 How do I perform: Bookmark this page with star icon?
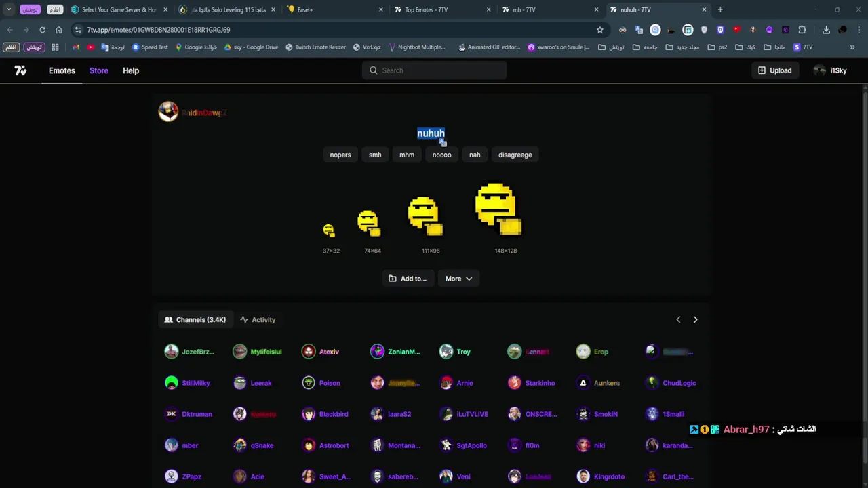coord(599,30)
